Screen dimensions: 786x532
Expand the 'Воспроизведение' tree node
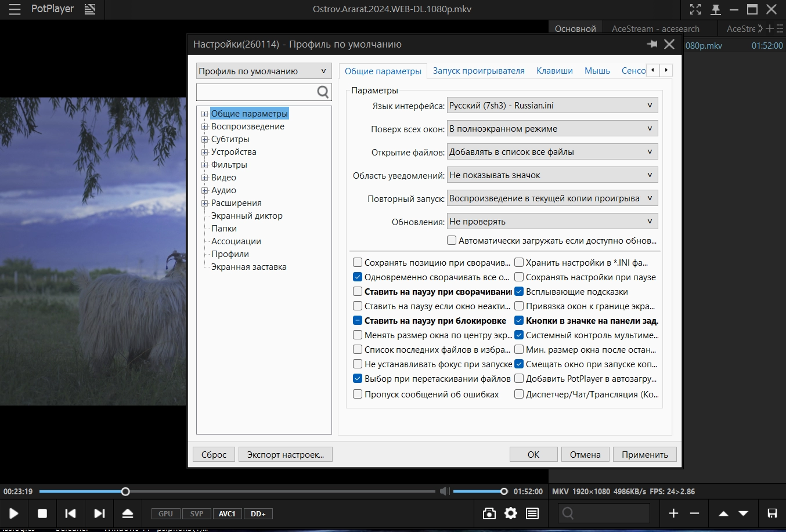204,126
